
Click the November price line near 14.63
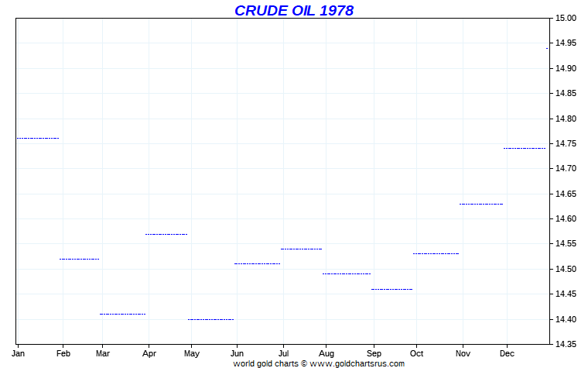(x=480, y=204)
